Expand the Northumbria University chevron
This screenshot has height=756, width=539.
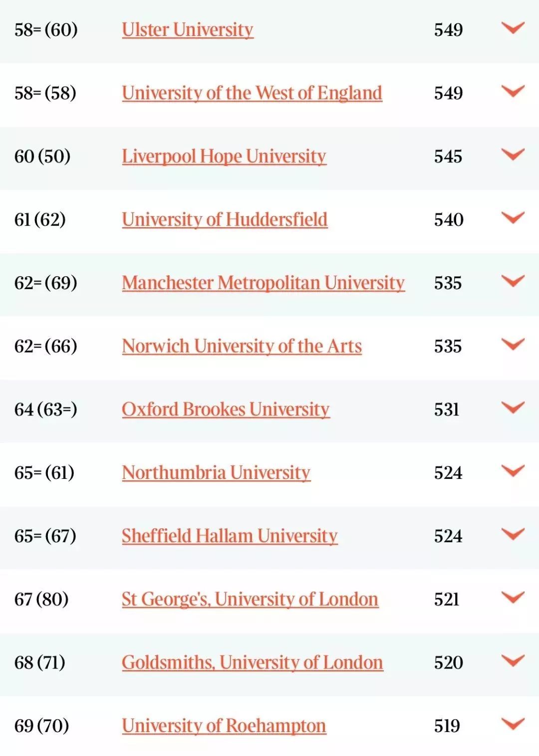513,471
